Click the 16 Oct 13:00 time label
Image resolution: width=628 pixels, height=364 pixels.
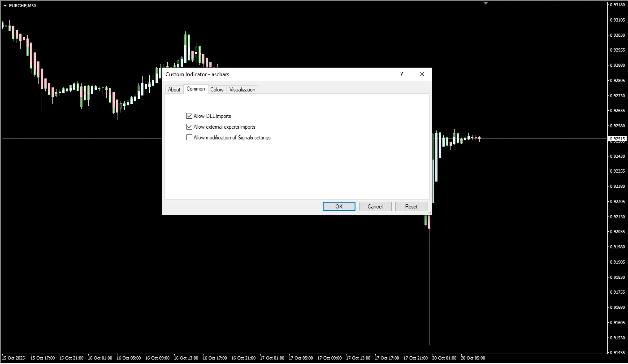click(186, 358)
